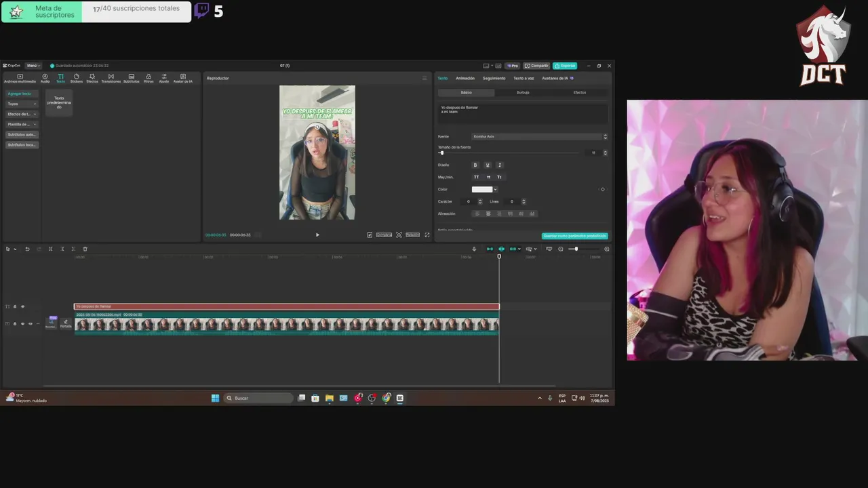
Task: Click the center text alignment icon
Action: pyautogui.click(x=488, y=213)
